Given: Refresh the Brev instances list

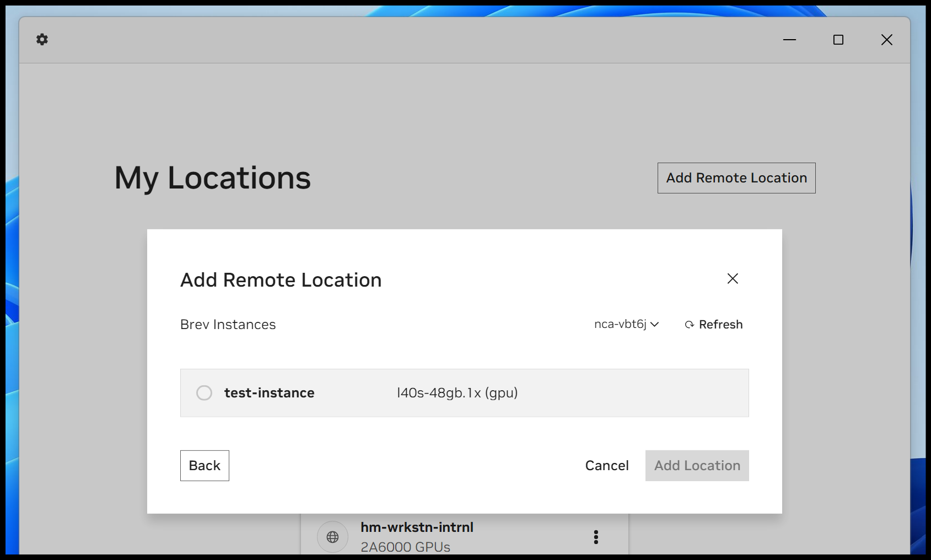Looking at the screenshot, I should click(714, 325).
